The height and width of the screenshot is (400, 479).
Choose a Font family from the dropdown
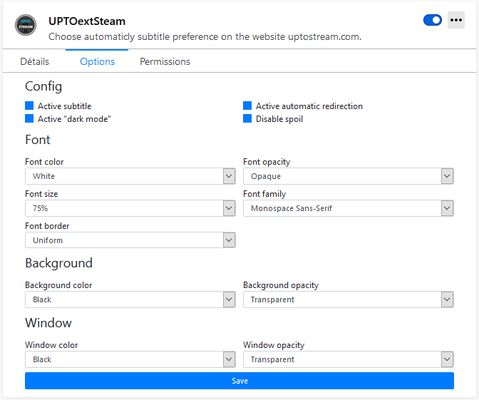pyautogui.click(x=348, y=208)
